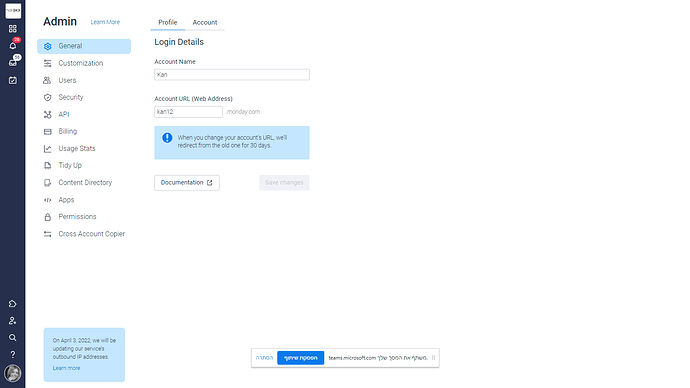690x388 pixels.
Task: Click the Documentation button
Action: 187,183
